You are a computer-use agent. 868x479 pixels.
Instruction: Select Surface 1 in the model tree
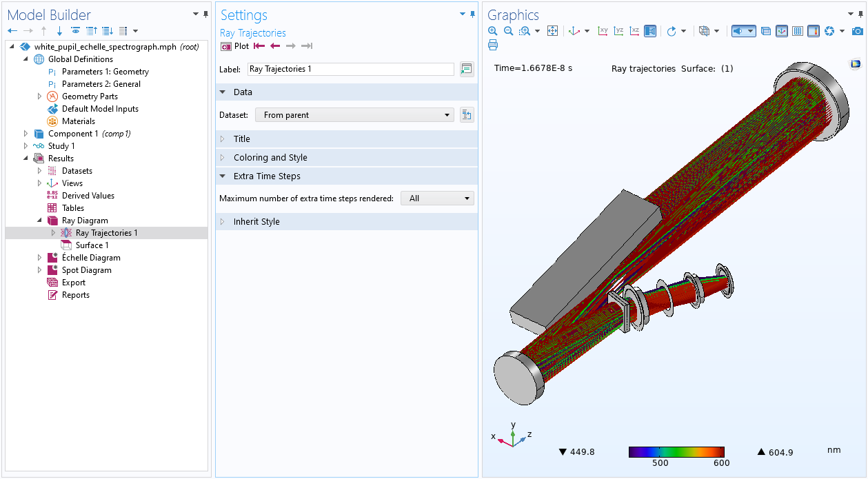(x=92, y=245)
